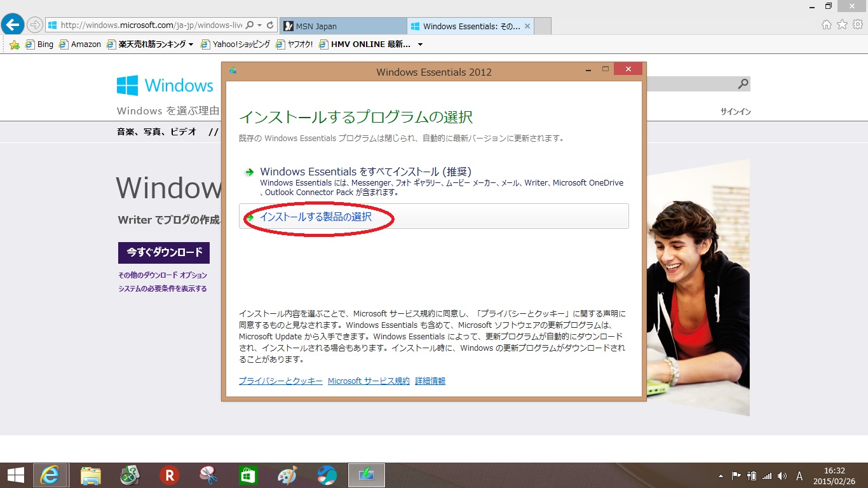This screenshot has width=868, height=488.
Task: Open the Bing favorite
Action: pos(39,44)
